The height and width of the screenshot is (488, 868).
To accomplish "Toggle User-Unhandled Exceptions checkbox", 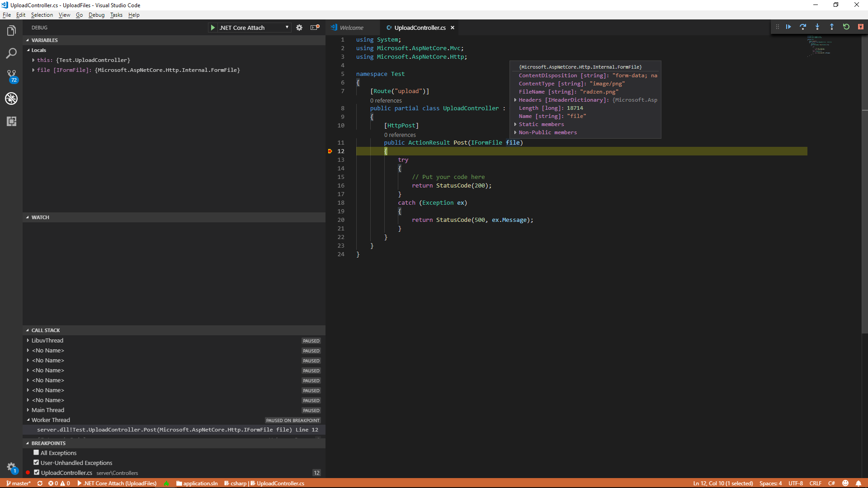I will coord(36,462).
